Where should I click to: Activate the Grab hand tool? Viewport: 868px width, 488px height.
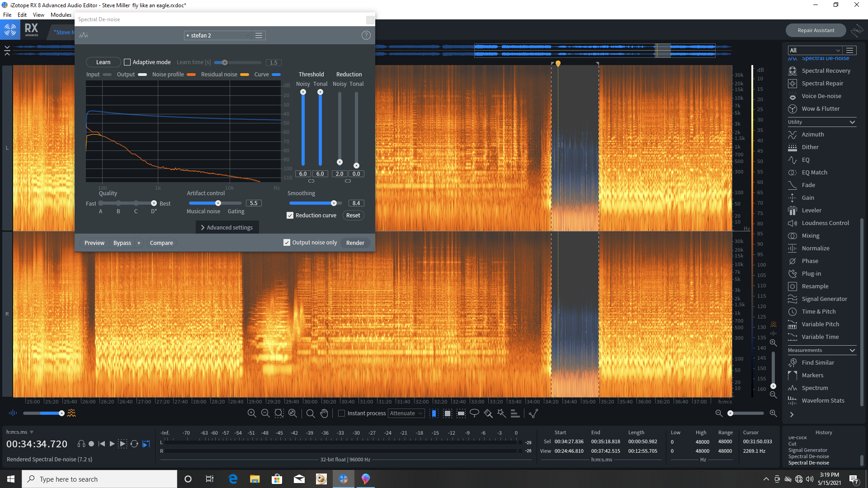click(x=324, y=413)
